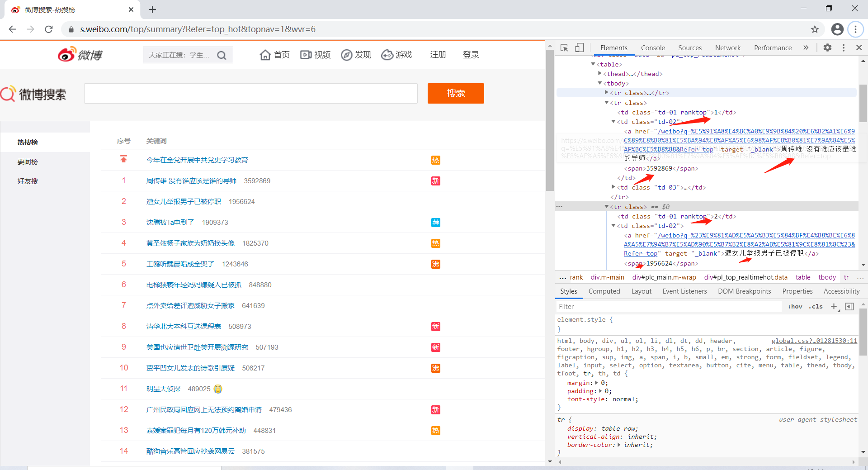Select 要闻榜 in the left sidebar
Screen dimensions: 868x470
[x=28, y=161]
